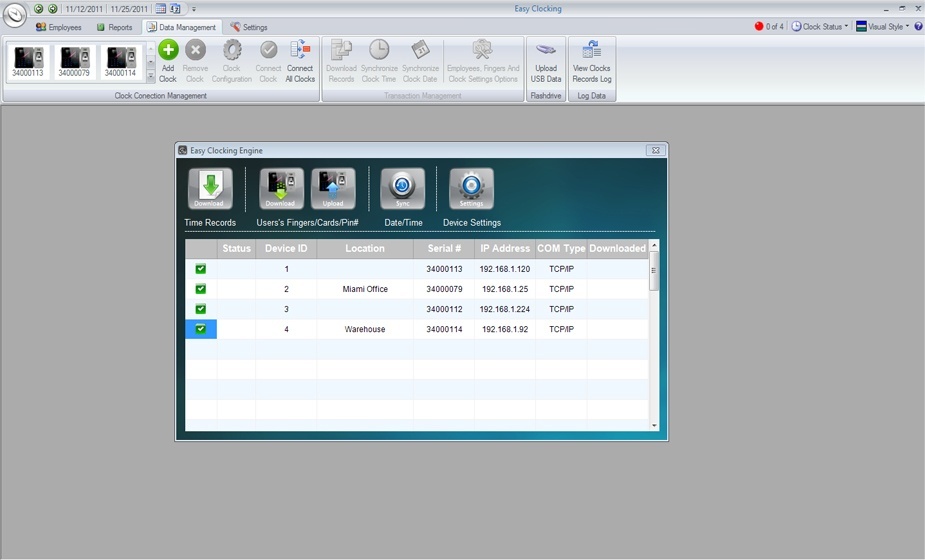Screen dimensions: 925x560
Task: Sort by the COM Type column header
Action: click(x=561, y=248)
